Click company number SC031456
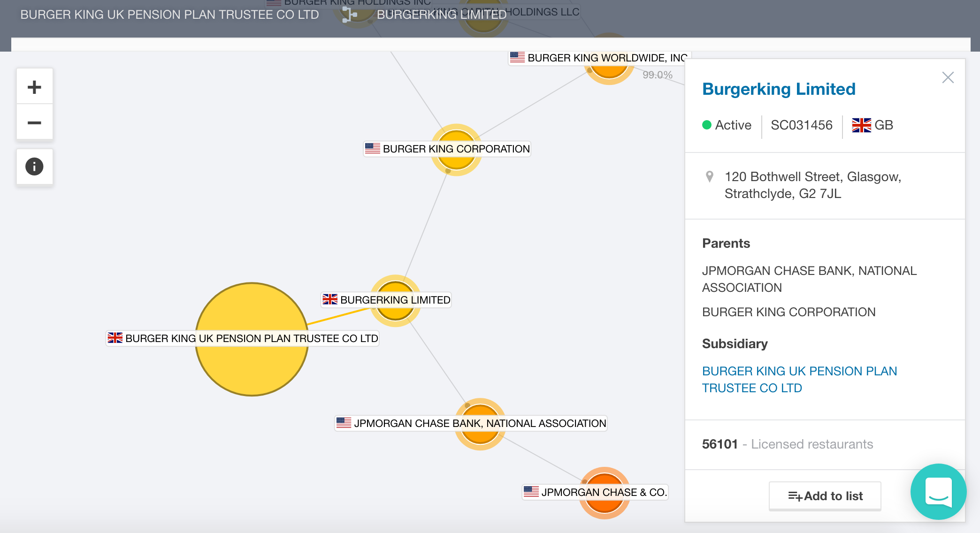 pyautogui.click(x=801, y=125)
